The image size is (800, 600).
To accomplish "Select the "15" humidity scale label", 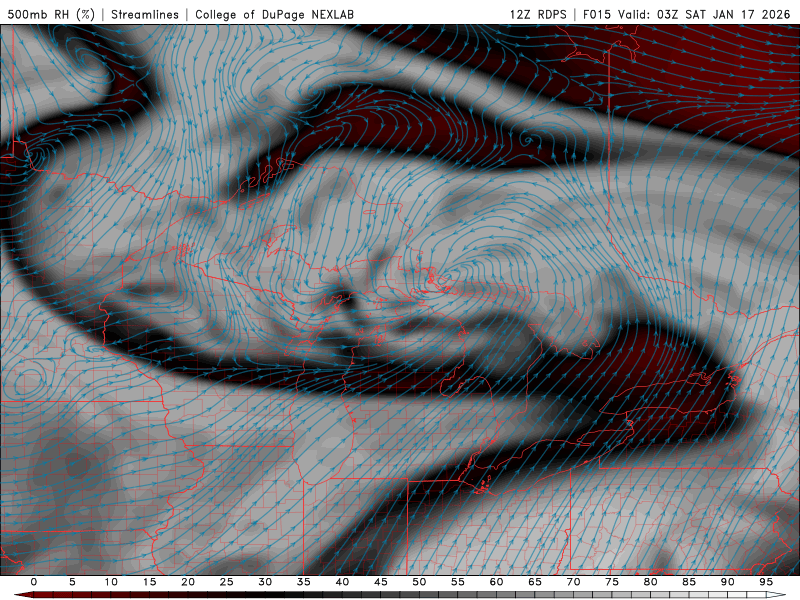I will pos(149,582).
